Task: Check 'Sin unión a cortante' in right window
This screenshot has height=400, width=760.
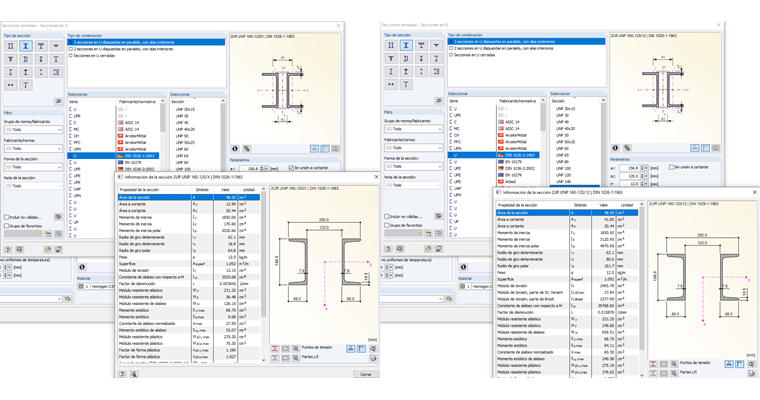Action: pyautogui.click(x=671, y=167)
